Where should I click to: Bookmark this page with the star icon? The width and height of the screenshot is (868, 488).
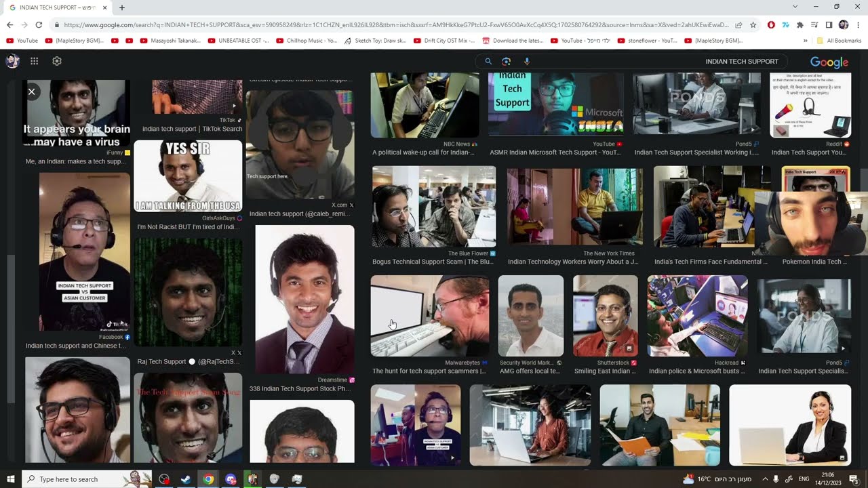pos(753,25)
